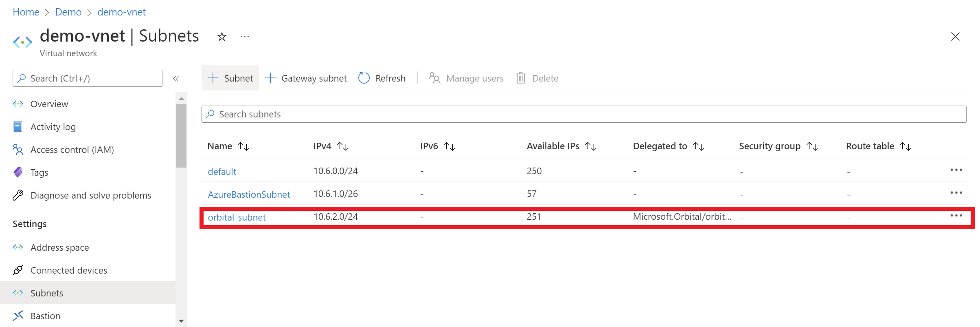Select the 10.6.2.0/24 IPv4 cell

[335, 217]
